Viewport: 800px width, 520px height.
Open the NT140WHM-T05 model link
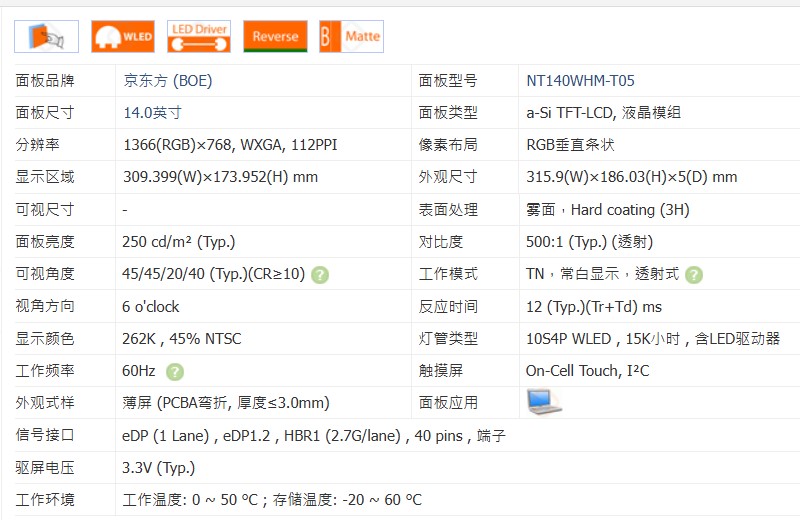click(580, 81)
